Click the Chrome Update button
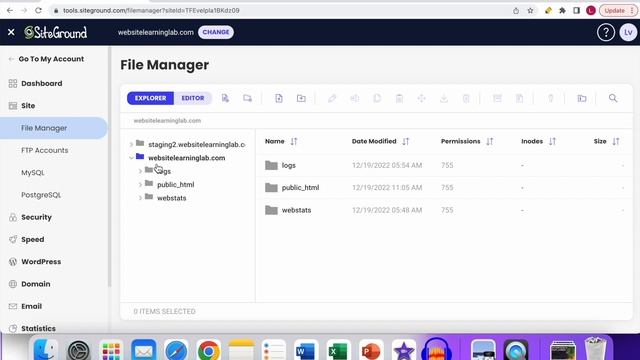Viewport: 640px width, 360px height. point(618,11)
